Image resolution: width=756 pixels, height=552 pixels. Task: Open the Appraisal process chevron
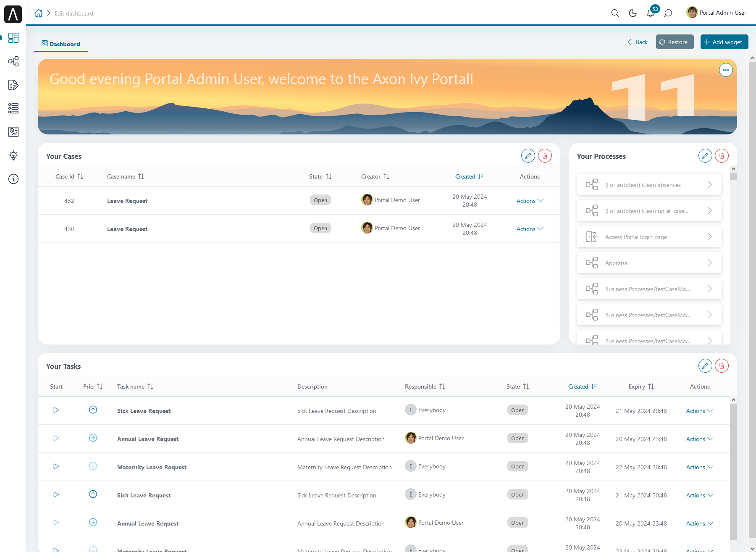point(709,263)
